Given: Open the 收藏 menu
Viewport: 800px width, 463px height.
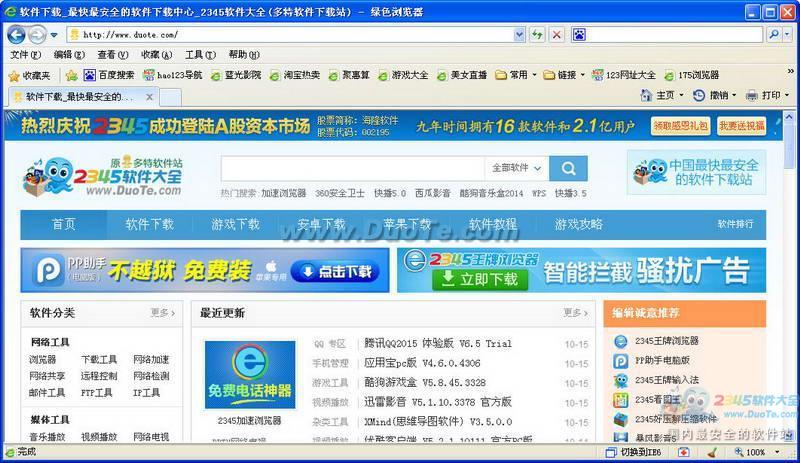Looking at the screenshot, I should point(156,55).
